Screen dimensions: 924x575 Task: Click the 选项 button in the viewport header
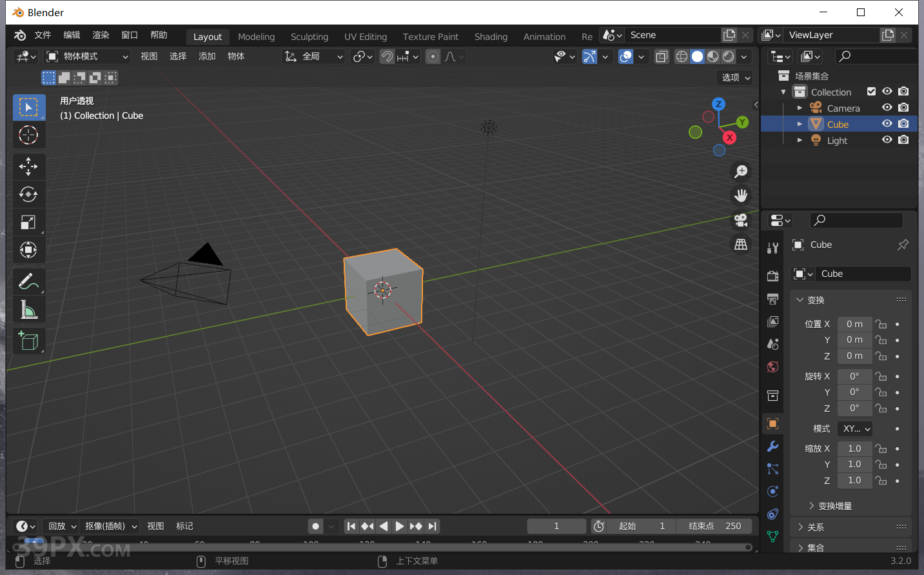[x=734, y=77]
